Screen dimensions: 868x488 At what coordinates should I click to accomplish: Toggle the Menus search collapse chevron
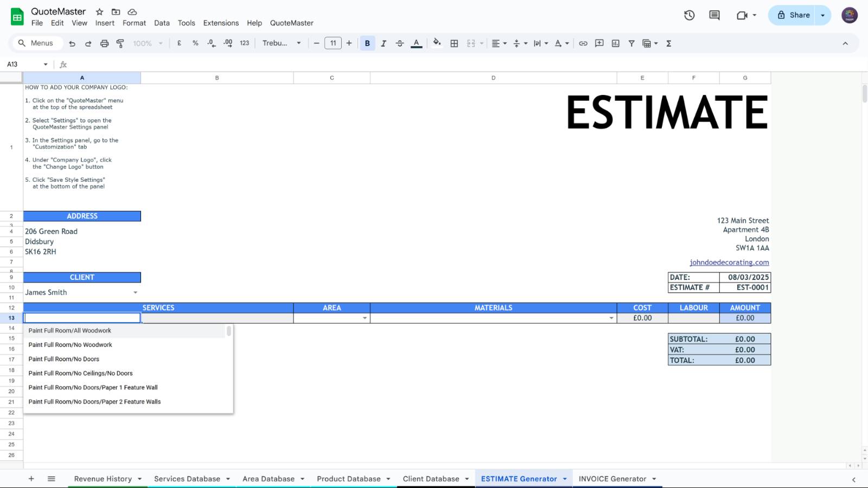(845, 43)
